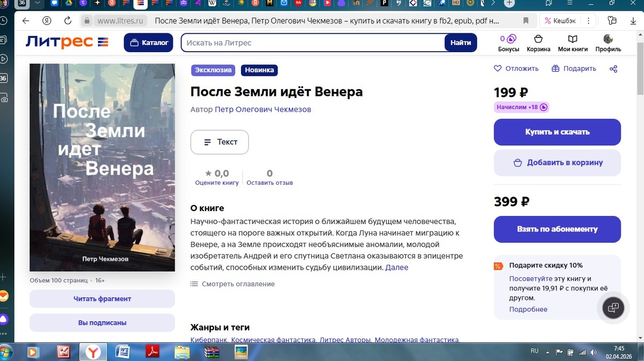Click the tab counter showing 36
Screen dimensions: 644x361
point(21,3)
